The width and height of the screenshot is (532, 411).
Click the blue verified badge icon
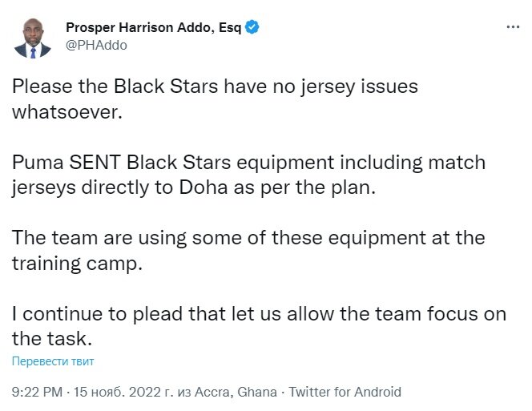tap(252, 27)
